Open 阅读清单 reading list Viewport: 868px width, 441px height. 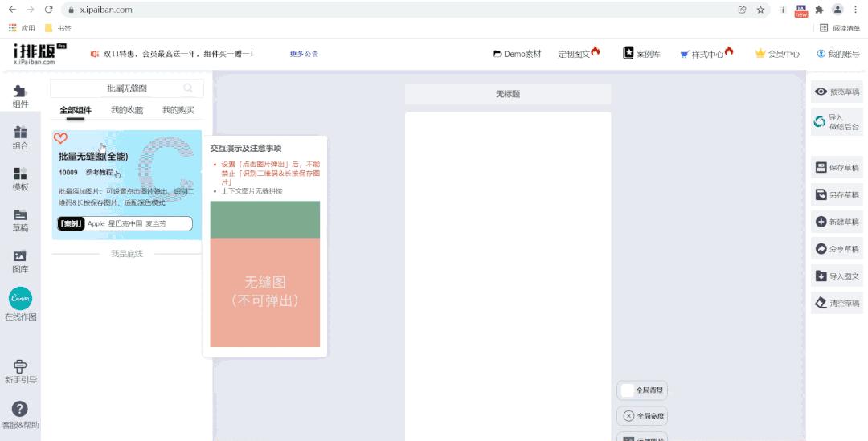point(841,27)
